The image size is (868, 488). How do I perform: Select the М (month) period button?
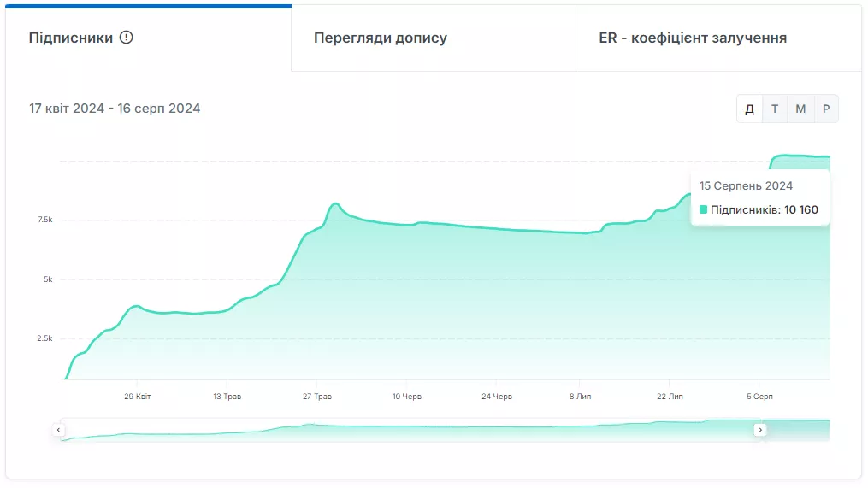800,109
